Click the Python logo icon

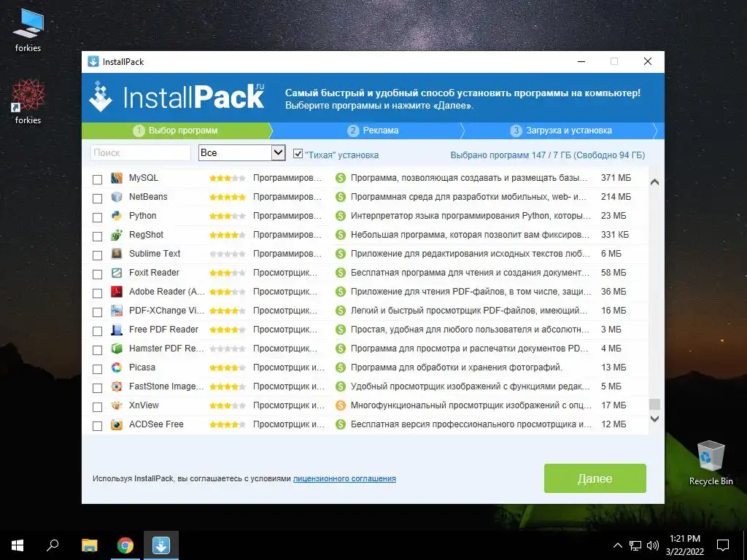[117, 216]
